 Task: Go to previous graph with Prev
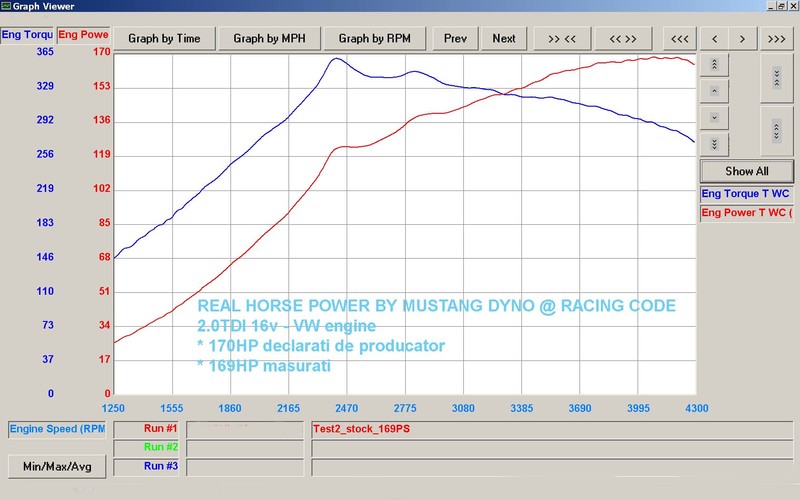tap(455, 39)
